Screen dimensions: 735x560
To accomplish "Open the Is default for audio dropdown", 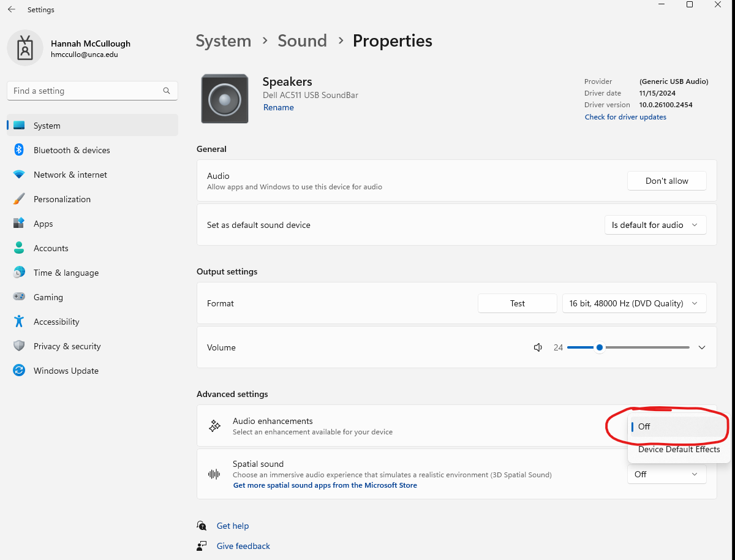I will 655,225.
